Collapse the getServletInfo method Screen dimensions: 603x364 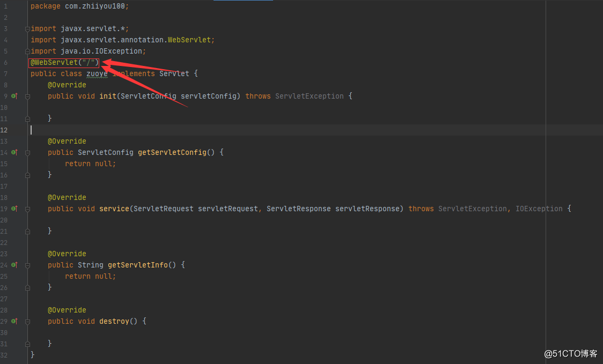point(27,265)
